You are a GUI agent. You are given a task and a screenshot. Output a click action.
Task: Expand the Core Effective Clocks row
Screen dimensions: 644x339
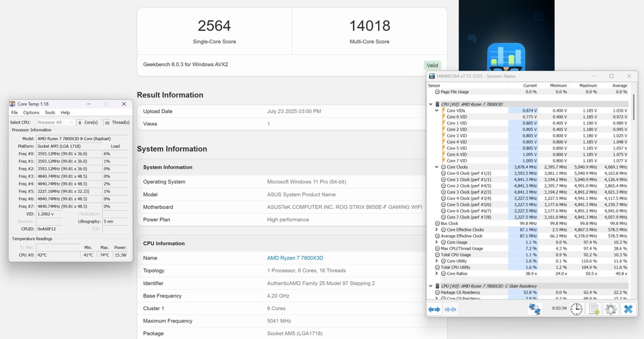(437, 230)
